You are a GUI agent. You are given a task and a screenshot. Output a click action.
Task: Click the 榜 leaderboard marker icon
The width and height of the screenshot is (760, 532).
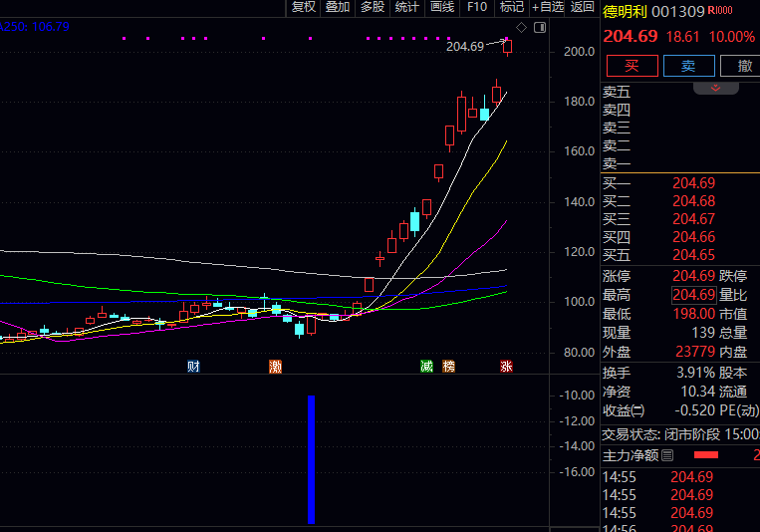448,367
